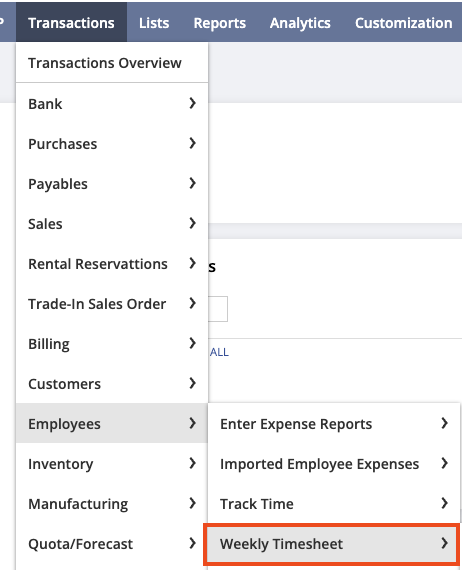The width and height of the screenshot is (462, 570).
Task: Open the Manufacturing submenu
Action: point(112,503)
